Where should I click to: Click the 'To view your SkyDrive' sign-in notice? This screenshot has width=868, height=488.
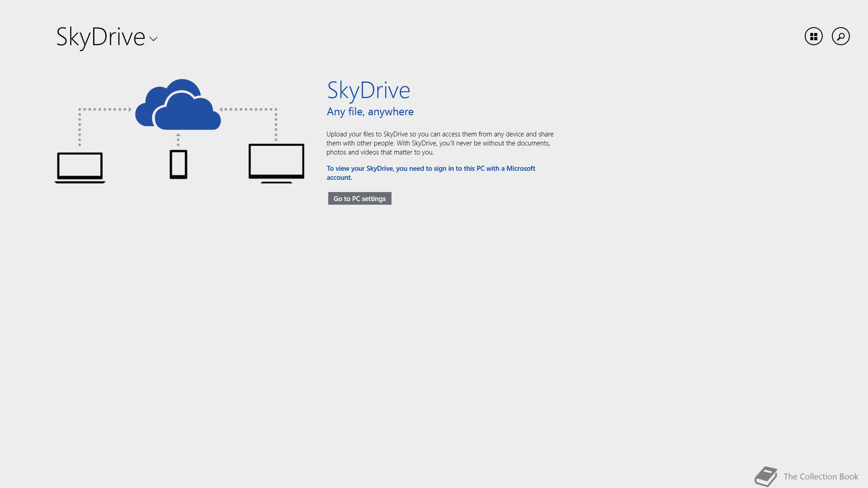pos(431,173)
